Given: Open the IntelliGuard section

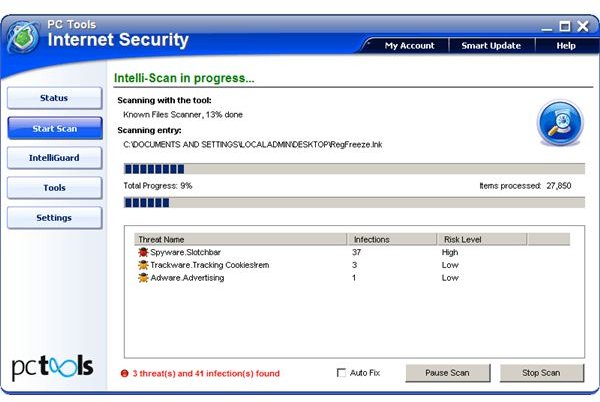Looking at the screenshot, I should click(54, 158).
